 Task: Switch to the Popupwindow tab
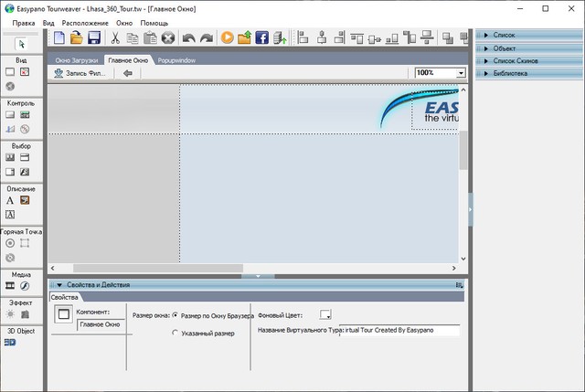point(176,60)
